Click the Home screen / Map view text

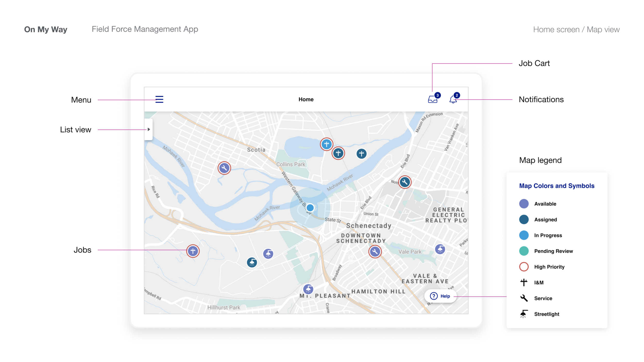(576, 30)
